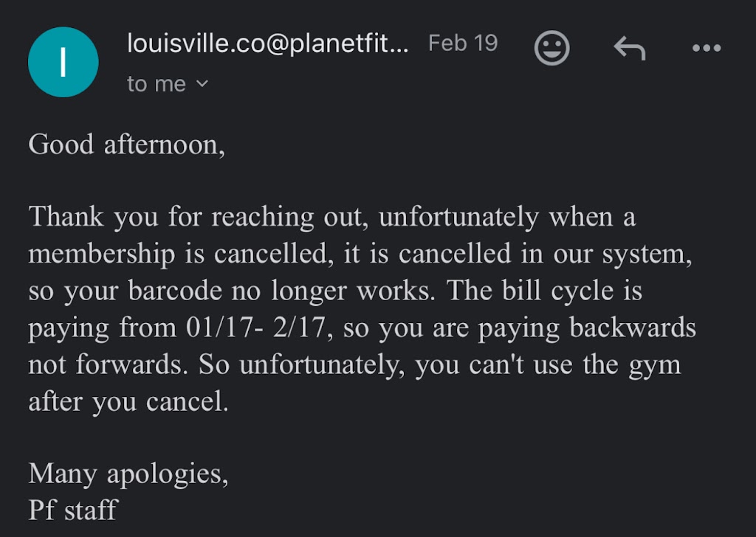Tap the teal sender avatar circle
The height and width of the screenshot is (537, 756).
click(x=63, y=63)
